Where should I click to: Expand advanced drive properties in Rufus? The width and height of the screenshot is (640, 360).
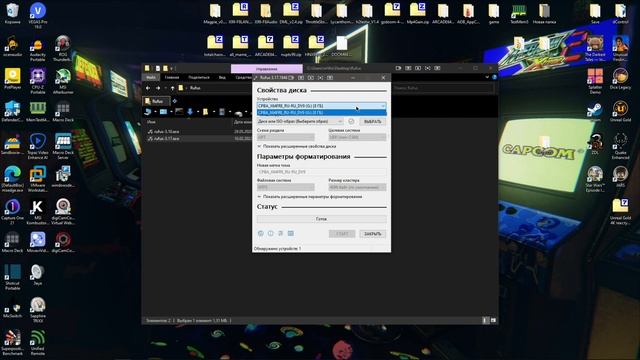click(297, 146)
